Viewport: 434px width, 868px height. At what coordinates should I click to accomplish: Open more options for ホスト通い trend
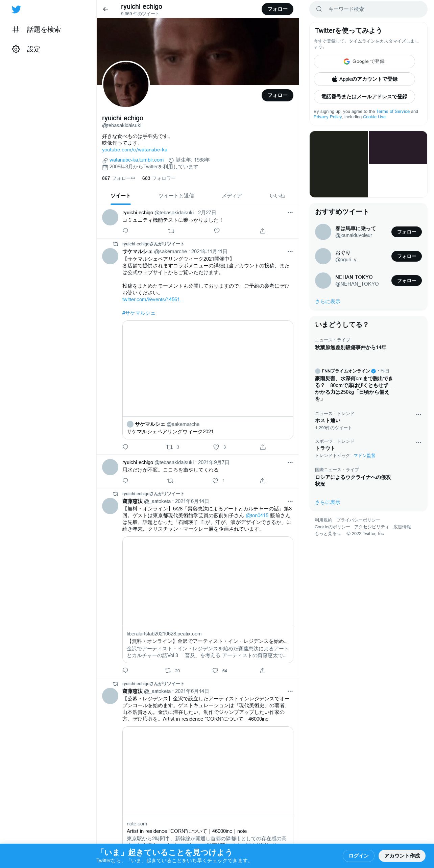coord(418,414)
